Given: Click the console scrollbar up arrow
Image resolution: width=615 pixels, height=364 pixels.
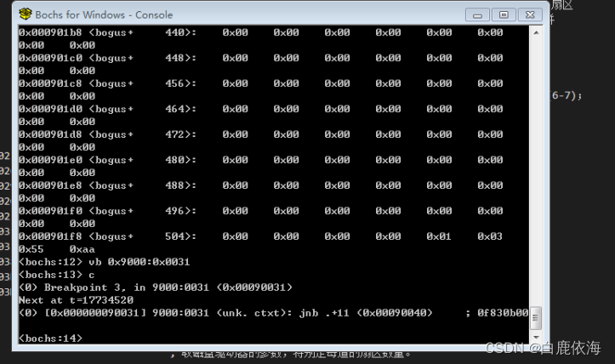Looking at the screenshot, I should click(536, 33).
